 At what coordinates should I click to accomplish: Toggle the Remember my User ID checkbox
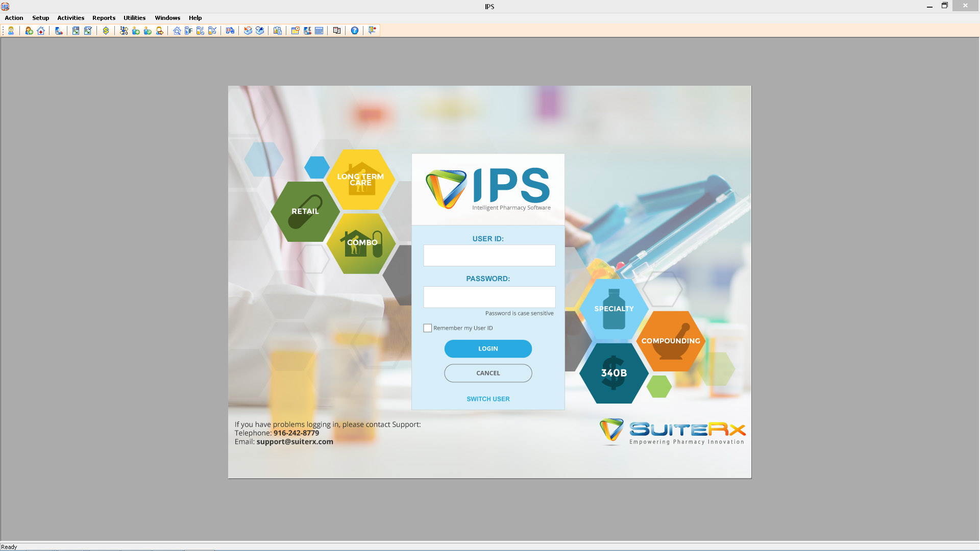[x=428, y=328]
